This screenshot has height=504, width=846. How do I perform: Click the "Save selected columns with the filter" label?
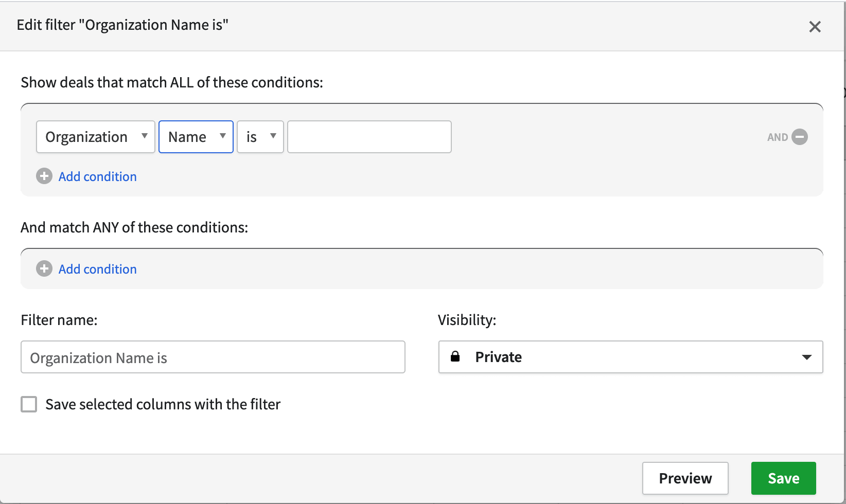tap(163, 404)
